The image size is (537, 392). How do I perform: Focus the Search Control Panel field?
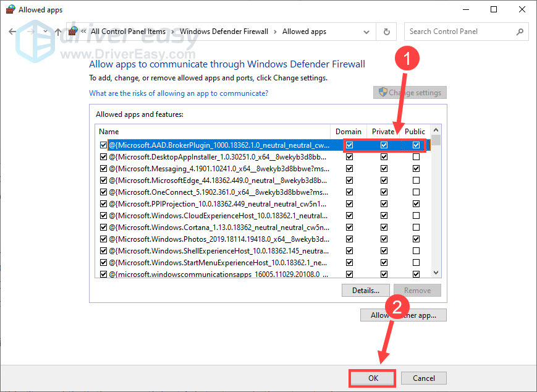point(466,32)
